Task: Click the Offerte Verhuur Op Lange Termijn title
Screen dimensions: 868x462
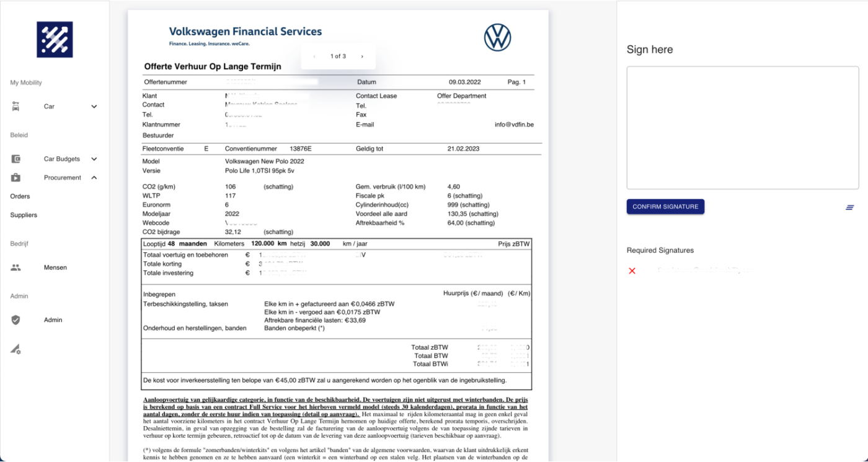Action: click(213, 66)
